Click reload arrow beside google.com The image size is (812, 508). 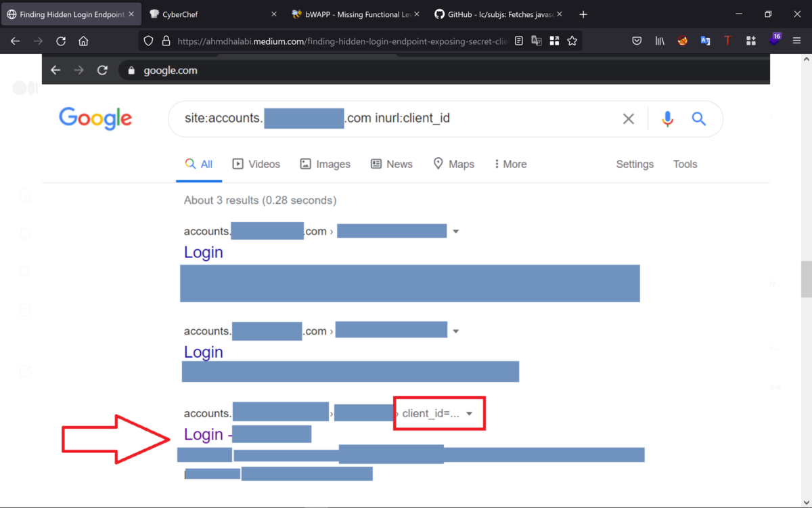[102, 70]
